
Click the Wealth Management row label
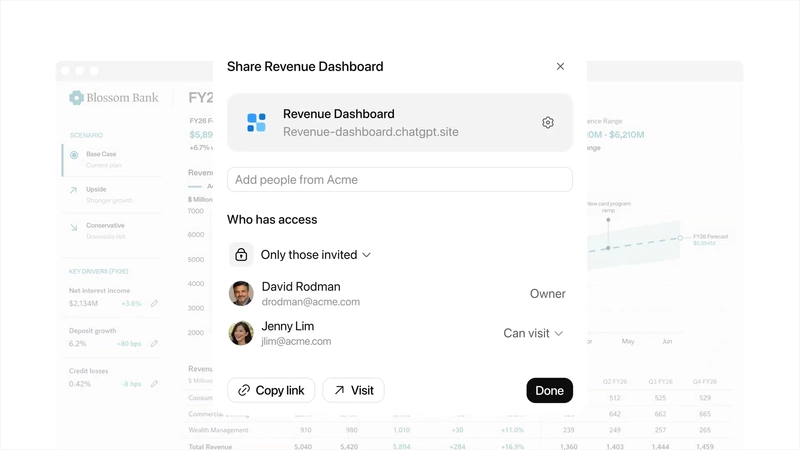(218, 430)
